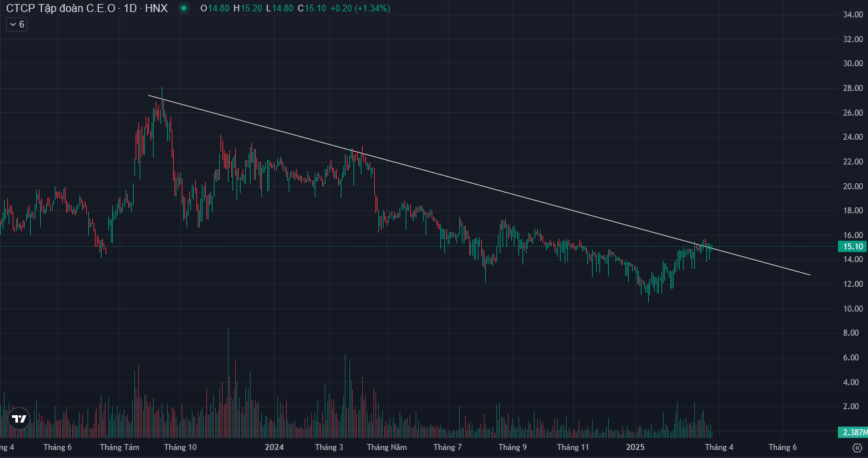This screenshot has width=868, height=458.
Task: Click the 34.00 price axis label
Action: pyautogui.click(x=853, y=15)
